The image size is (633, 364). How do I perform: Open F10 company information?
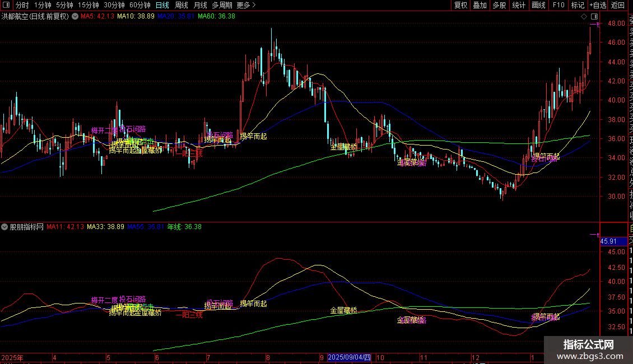click(558, 5)
